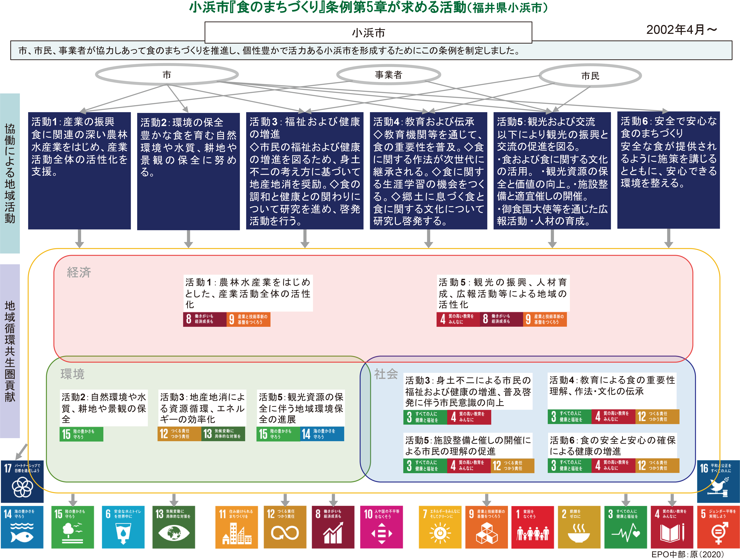
Task: Select the 活動6:安全で安心な食のまちづくり box
Action: point(668,170)
